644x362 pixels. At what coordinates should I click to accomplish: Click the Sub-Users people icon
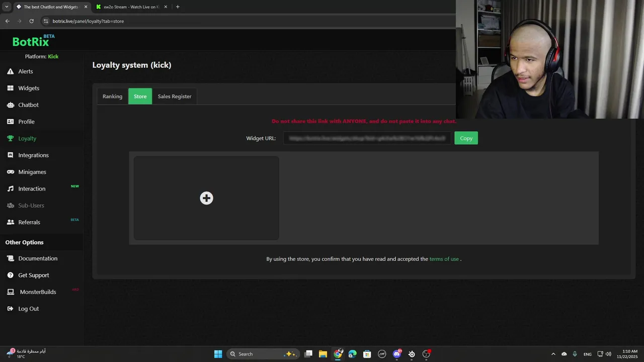pyautogui.click(x=10, y=206)
